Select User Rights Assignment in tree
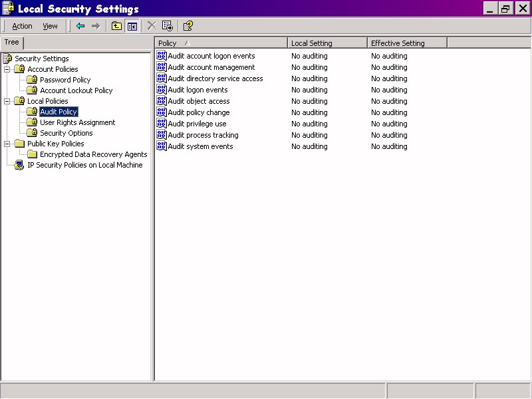Viewport: 532px width, 399px height. [x=77, y=122]
